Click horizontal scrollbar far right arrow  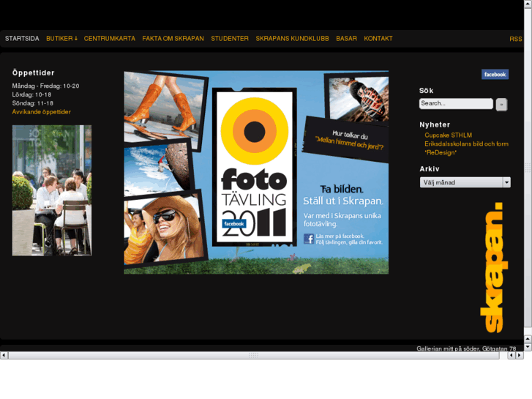pyautogui.click(x=520, y=355)
